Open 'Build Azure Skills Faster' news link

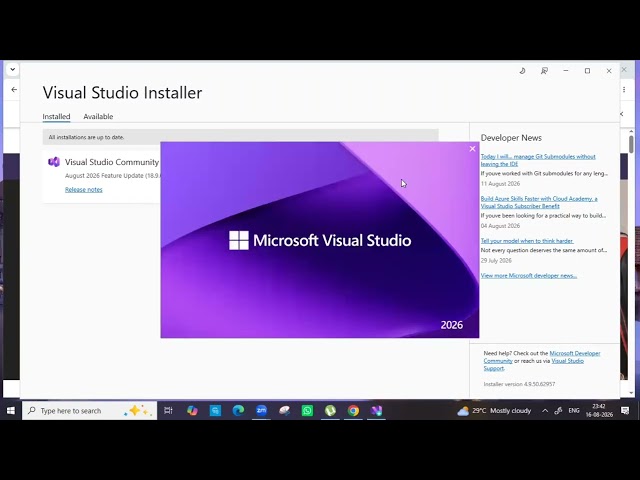(539, 202)
